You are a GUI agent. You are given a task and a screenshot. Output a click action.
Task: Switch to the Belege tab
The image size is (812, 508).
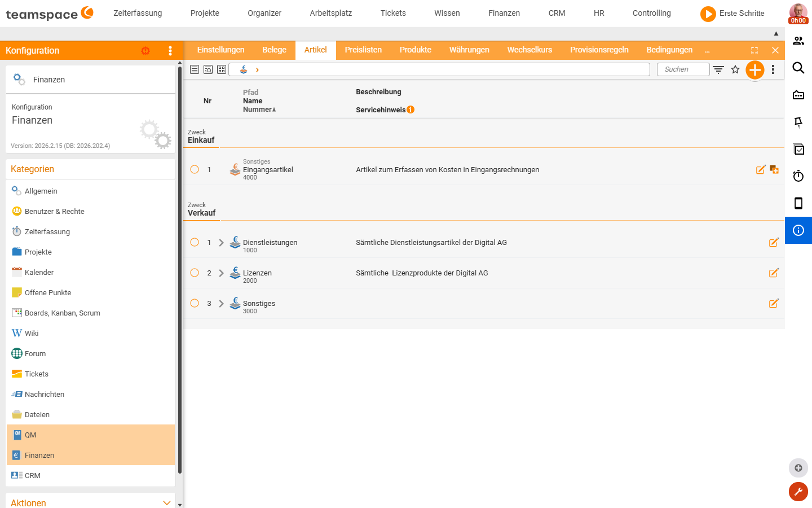click(x=274, y=50)
